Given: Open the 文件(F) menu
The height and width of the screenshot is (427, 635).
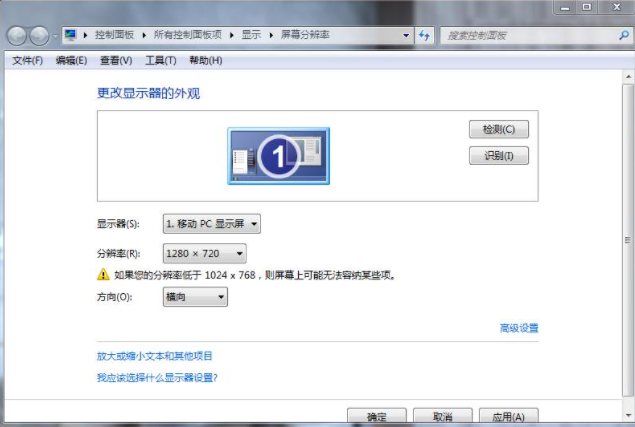Looking at the screenshot, I should [27, 61].
